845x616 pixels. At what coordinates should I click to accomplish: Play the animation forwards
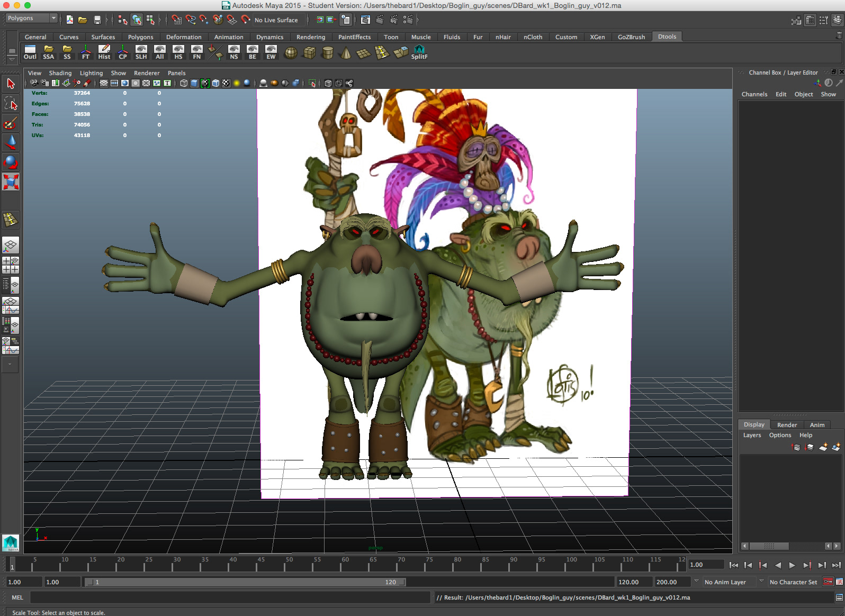click(792, 565)
